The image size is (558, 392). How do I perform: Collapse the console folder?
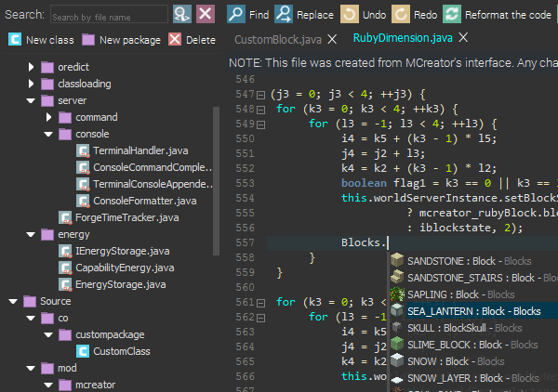pyautogui.click(x=48, y=134)
